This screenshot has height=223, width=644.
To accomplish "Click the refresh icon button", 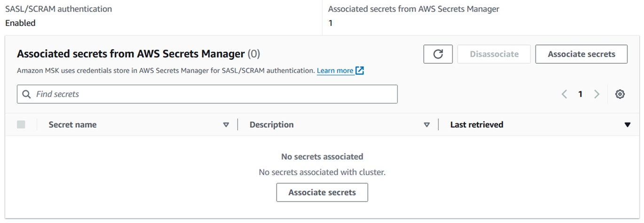I will [438, 54].
